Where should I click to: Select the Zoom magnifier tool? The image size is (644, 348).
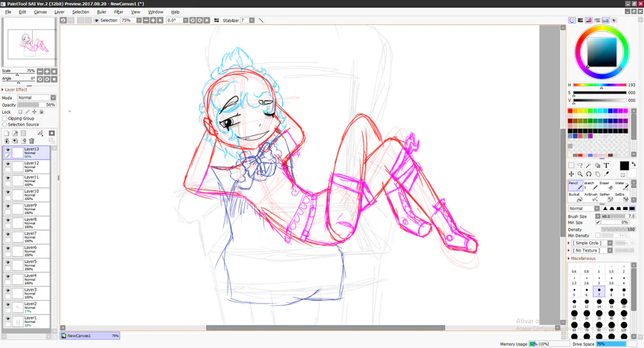click(x=580, y=174)
